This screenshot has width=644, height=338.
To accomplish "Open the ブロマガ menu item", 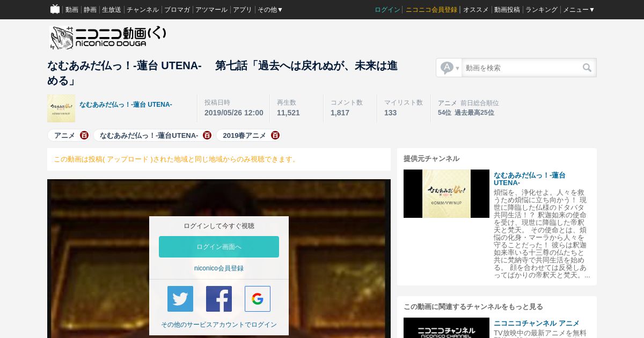I will pyautogui.click(x=177, y=10).
